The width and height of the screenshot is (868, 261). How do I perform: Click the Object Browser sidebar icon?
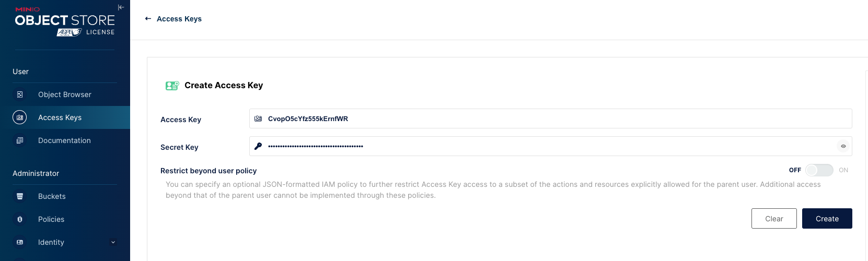pyautogui.click(x=20, y=94)
